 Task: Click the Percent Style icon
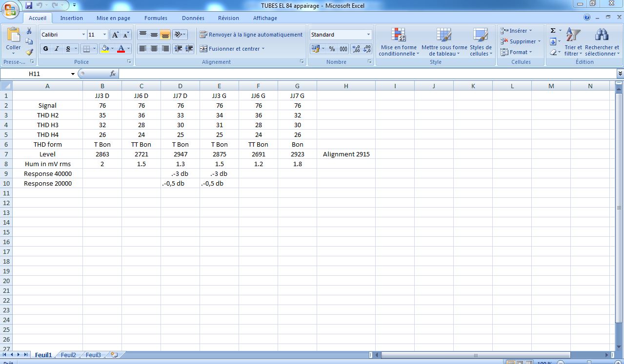(x=332, y=49)
